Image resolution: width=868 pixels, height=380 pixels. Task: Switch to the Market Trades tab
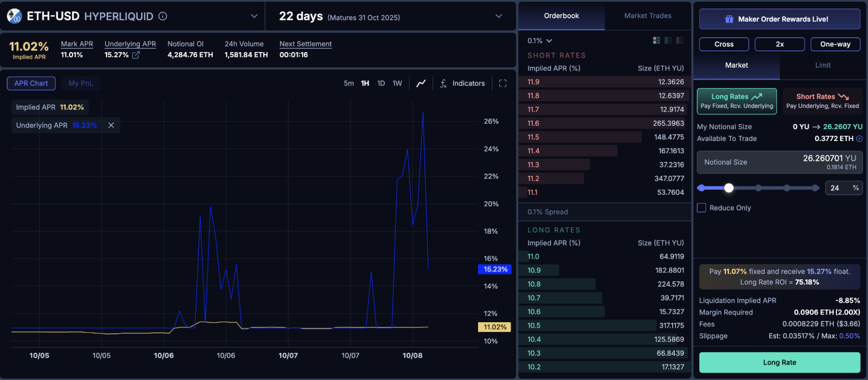click(647, 16)
